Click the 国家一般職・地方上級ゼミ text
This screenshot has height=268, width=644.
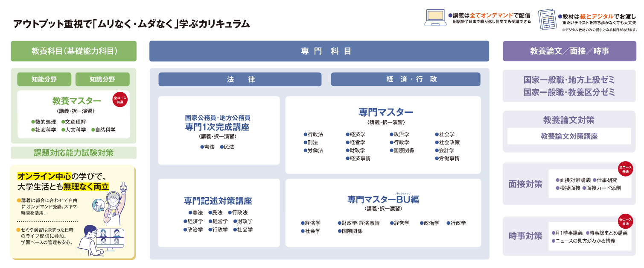click(x=569, y=80)
